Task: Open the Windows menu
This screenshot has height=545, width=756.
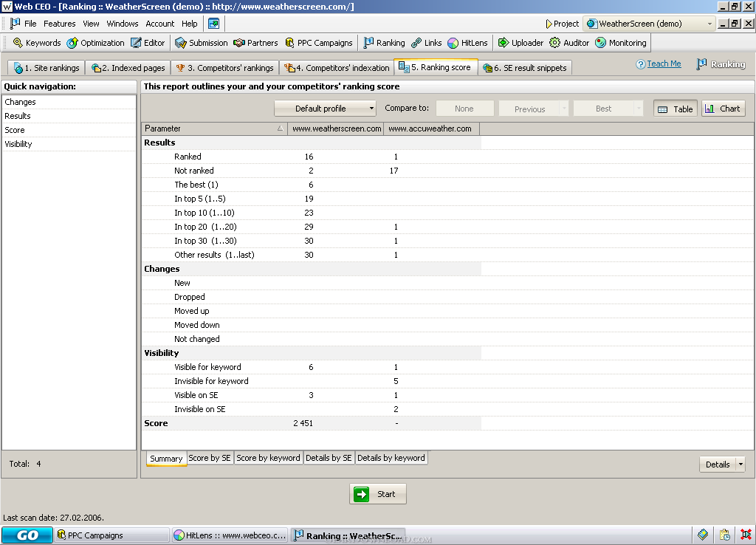Action: tap(123, 24)
